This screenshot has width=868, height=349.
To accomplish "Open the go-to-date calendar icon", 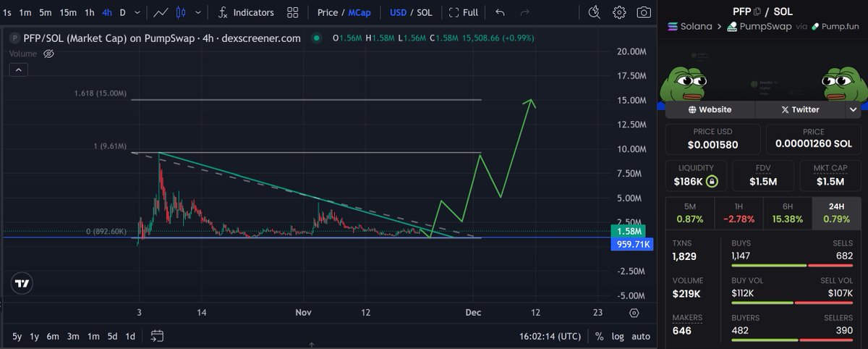I will 157,336.
